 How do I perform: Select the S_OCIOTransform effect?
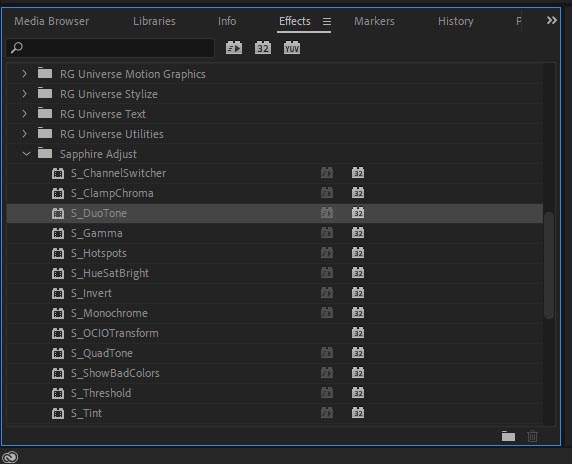coord(115,333)
